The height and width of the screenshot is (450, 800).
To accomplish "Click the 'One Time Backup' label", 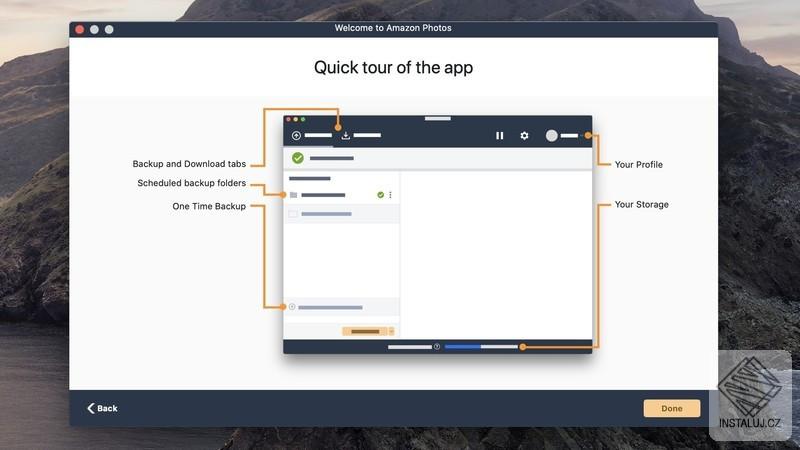I will [209, 206].
